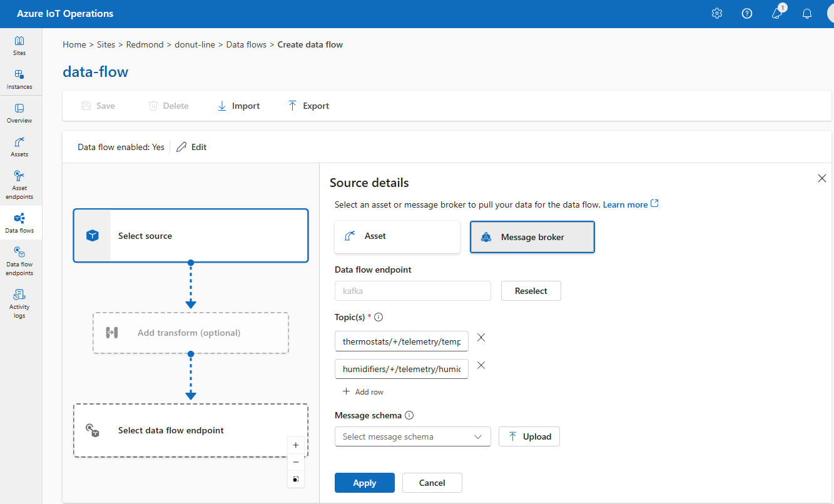The image size is (834, 504).
Task: Go to Sites breadcrumb
Action: pyautogui.click(x=106, y=44)
